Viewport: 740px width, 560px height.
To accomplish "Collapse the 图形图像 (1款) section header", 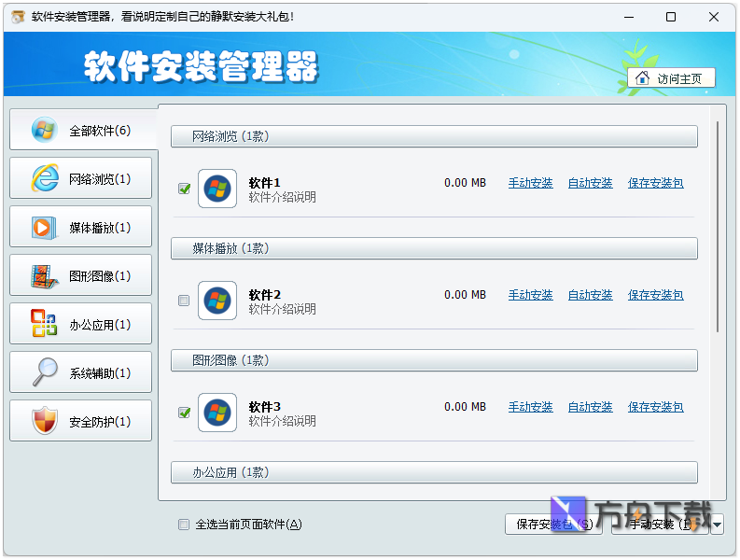I will [434, 361].
